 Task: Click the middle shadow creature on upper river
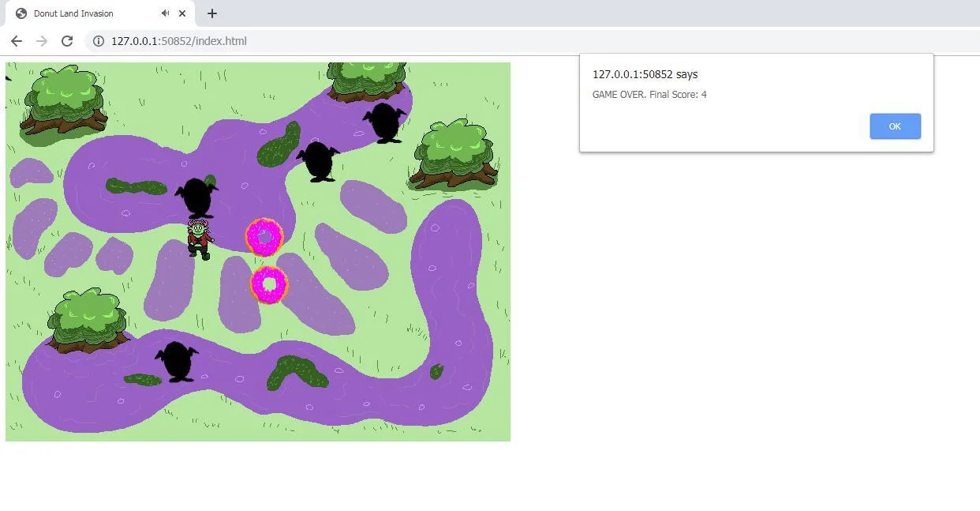click(x=319, y=161)
